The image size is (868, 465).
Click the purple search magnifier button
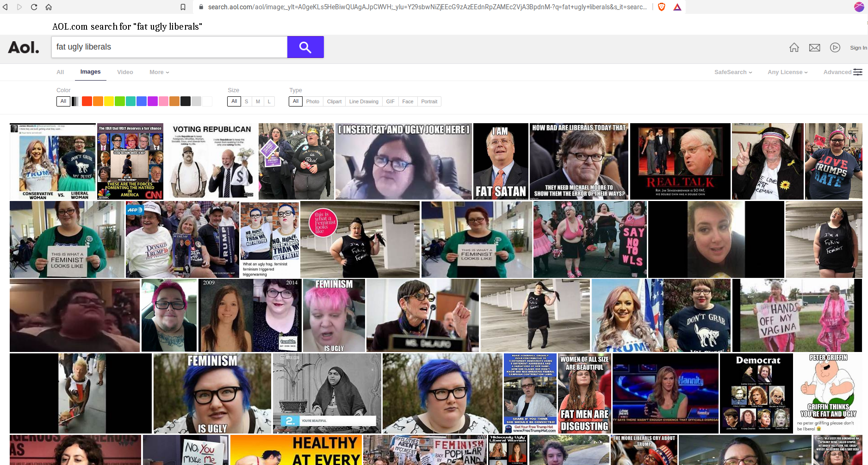[x=305, y=47]
